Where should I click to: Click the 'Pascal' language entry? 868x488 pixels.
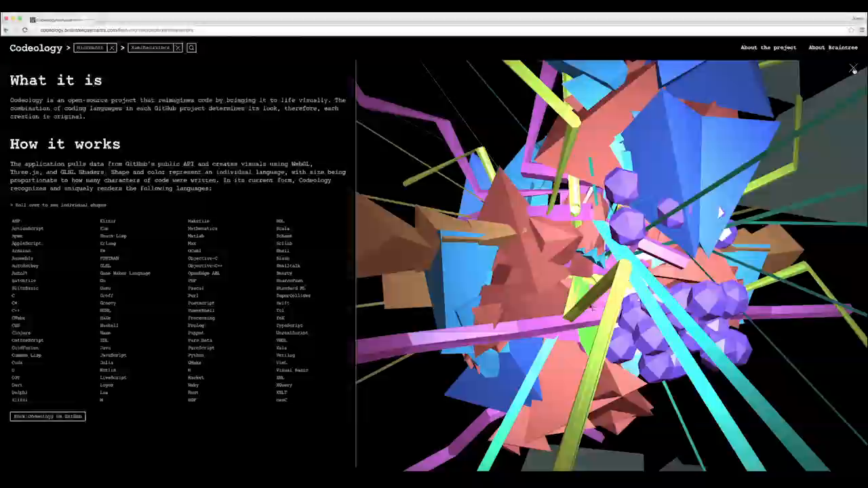pyautogui.click(x=196, y=288)
